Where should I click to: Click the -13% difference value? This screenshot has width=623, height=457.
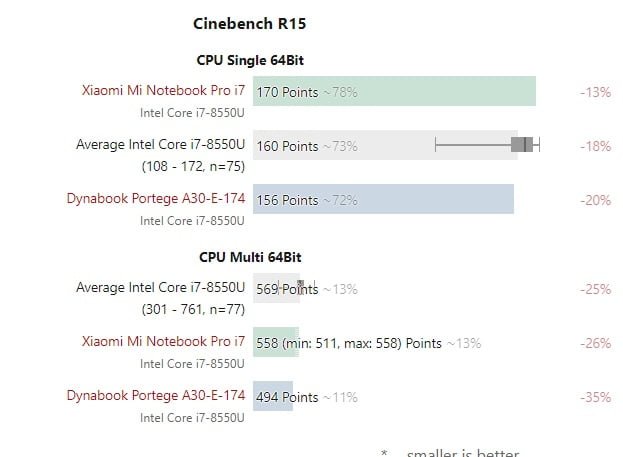pyautogui.click(x=595, y=92)
